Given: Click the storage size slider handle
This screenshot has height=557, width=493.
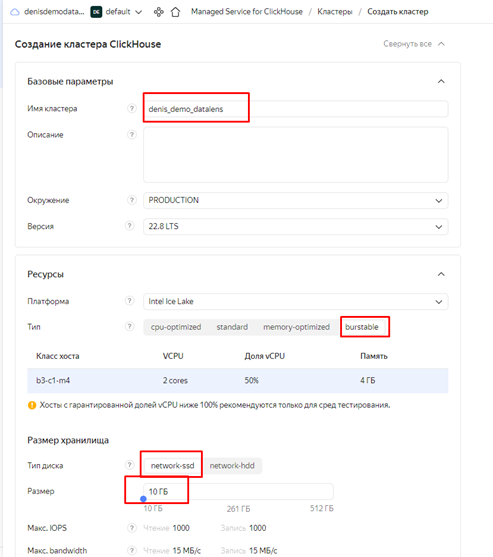Looking at the screenshot, I should (x=143, y=499).
